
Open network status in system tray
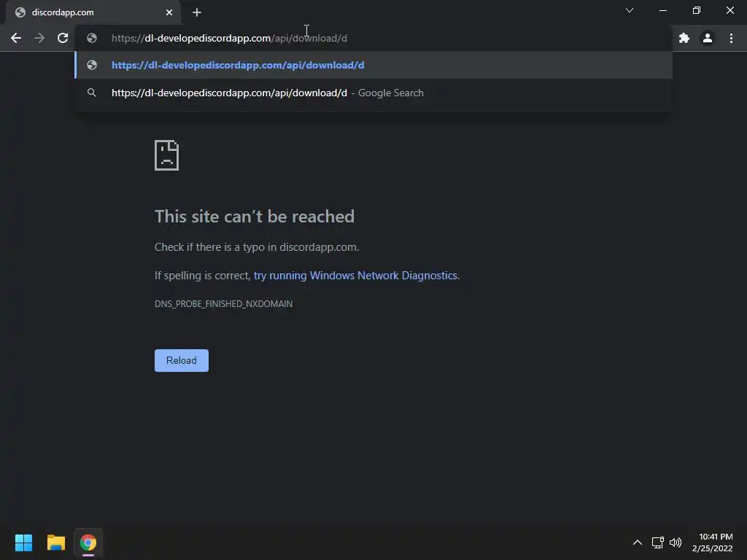[x=658, y=542]
